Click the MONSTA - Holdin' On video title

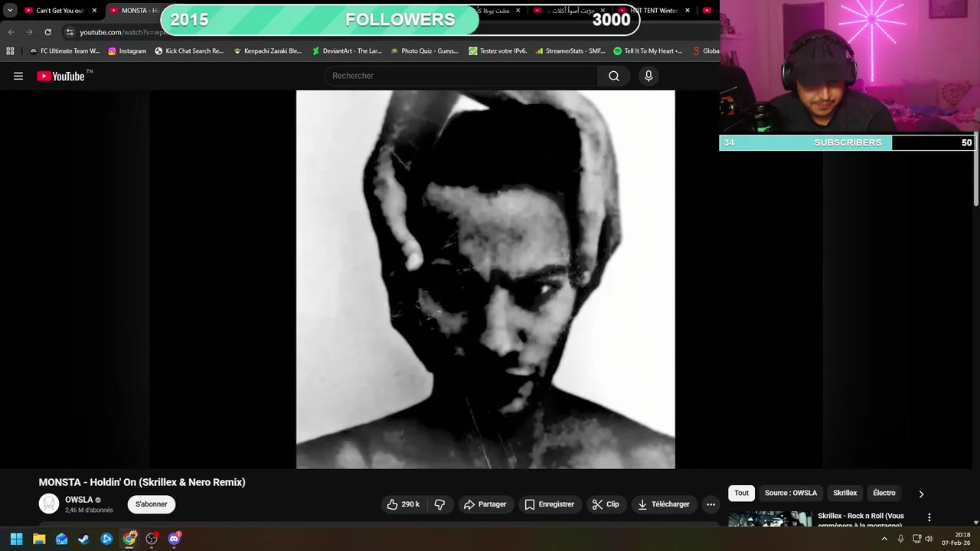pos(142,482)
